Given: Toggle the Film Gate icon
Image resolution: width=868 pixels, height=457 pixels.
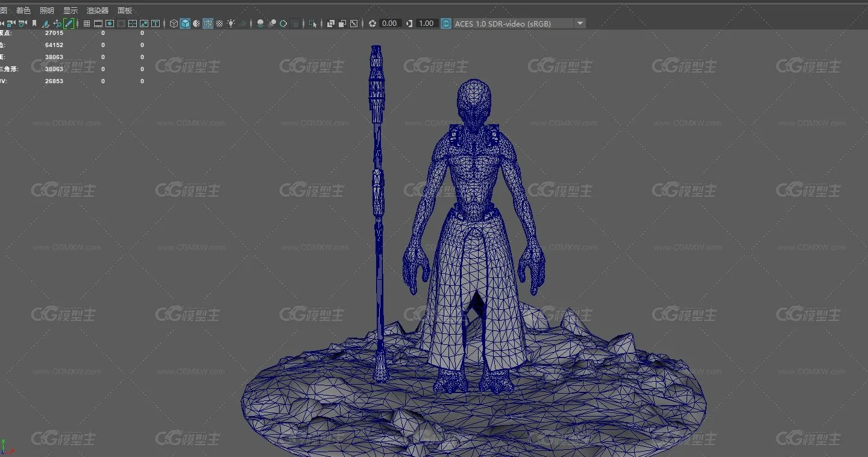Looking at the screenshot, I should pyautogui.click(x=98, y=24).
